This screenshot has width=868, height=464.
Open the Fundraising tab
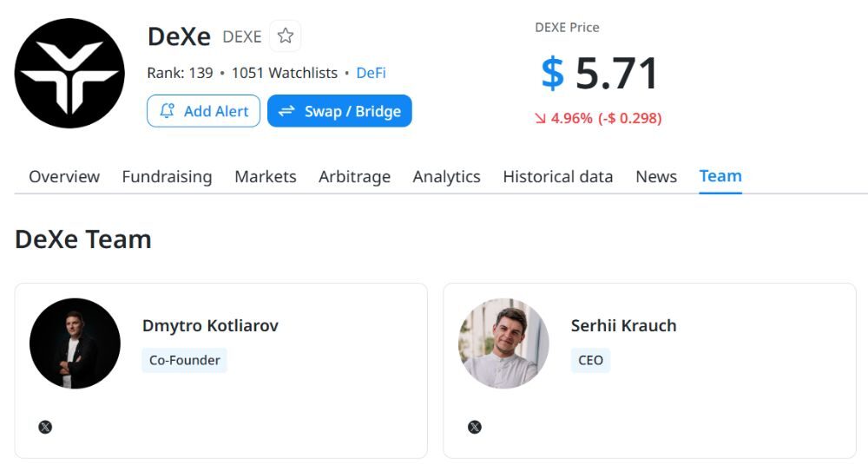pyautogui.click(x=167, y=177)
